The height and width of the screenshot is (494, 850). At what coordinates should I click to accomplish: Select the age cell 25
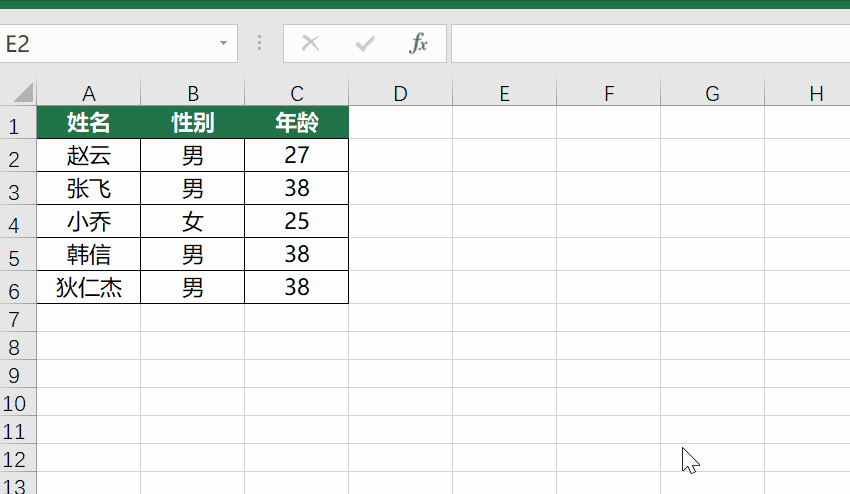point(297,222)
